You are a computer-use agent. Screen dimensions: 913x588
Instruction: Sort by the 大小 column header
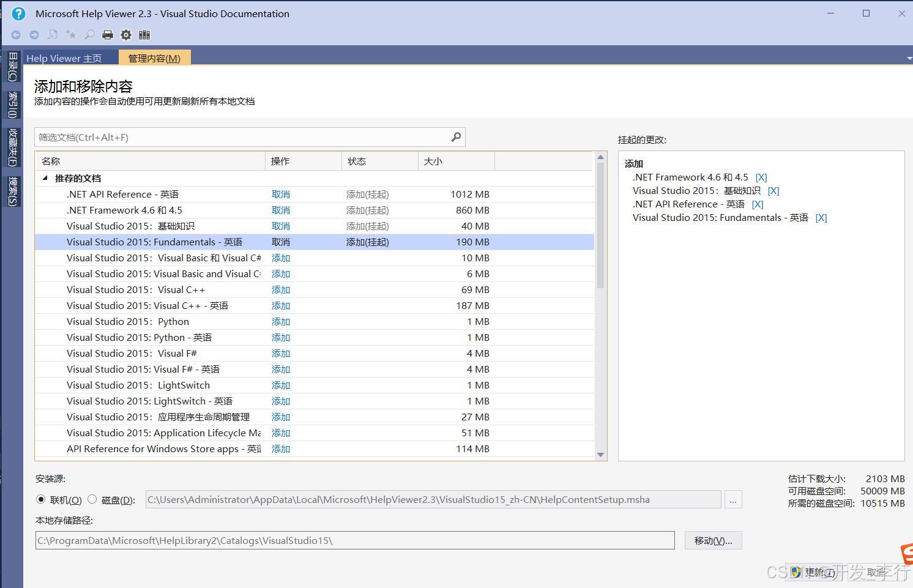click(x=456, y=161)
